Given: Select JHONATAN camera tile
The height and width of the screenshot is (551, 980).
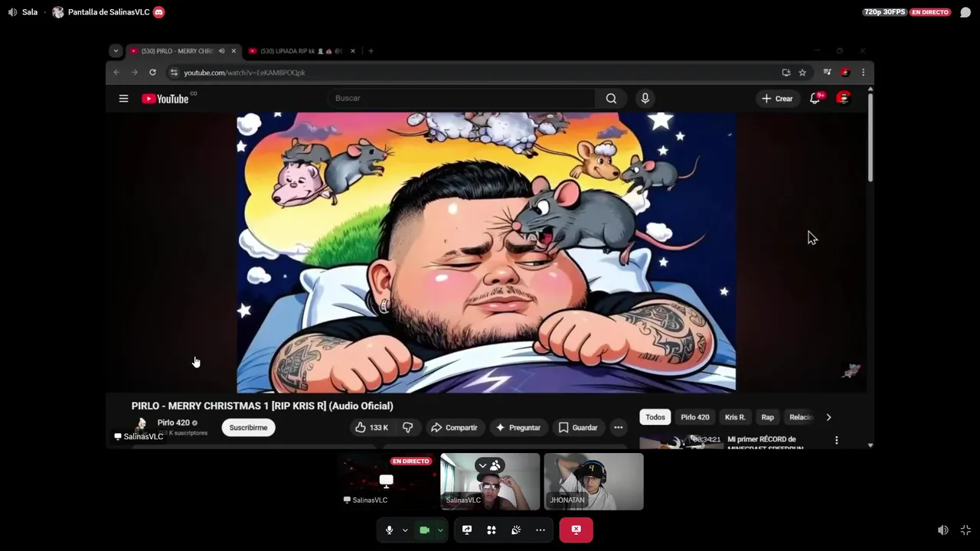Looking at the screenshot, I should coord(593,481).
